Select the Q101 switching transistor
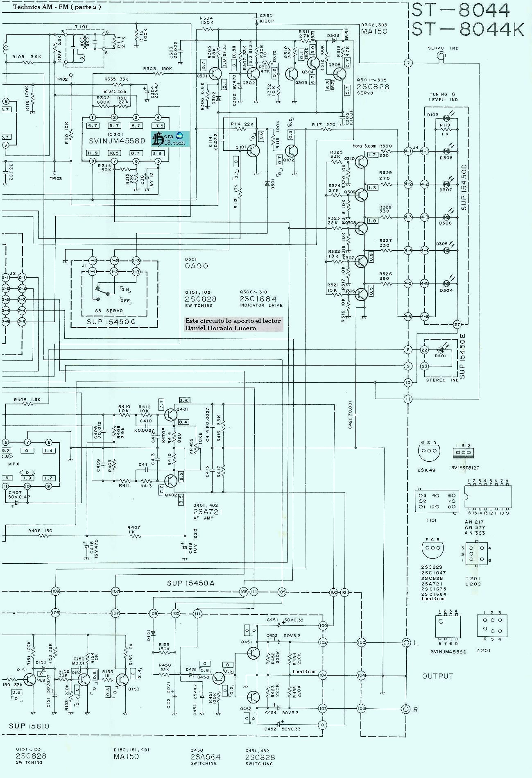This screenshot has height=778, width=532. coord(254,151)
